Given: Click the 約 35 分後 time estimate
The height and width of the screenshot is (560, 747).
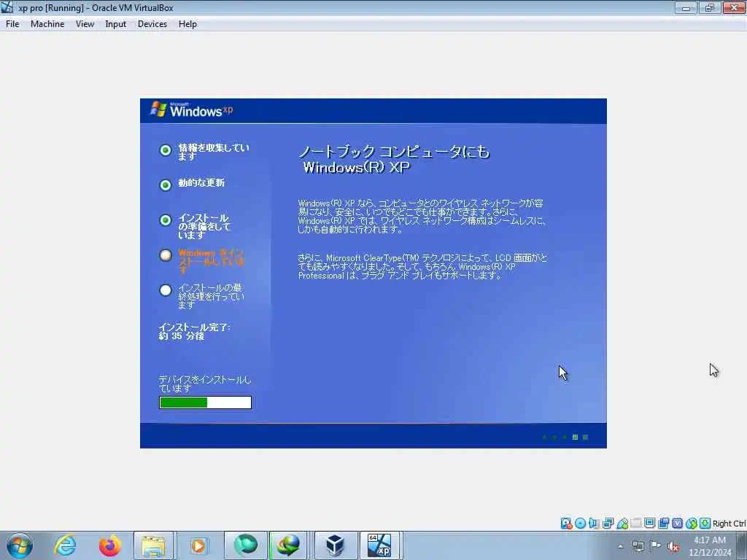Looking at the screenshot, I should (182, 335).
